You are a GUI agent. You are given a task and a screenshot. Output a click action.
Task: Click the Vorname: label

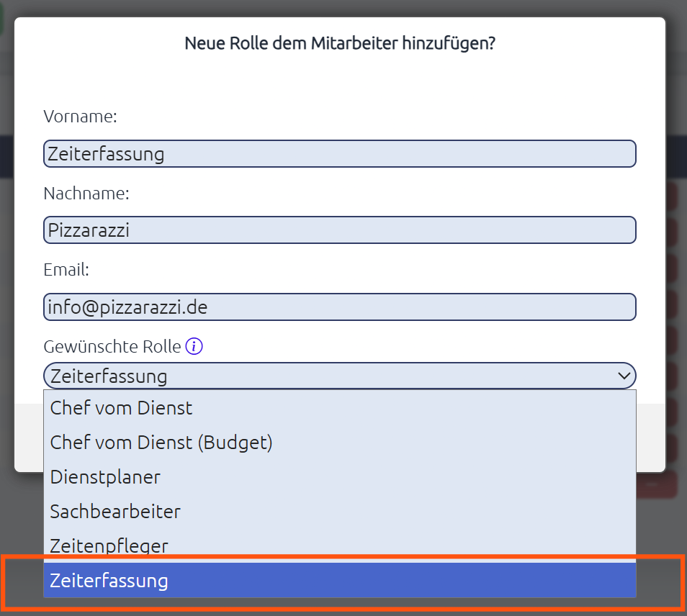(x=80, y=117)
